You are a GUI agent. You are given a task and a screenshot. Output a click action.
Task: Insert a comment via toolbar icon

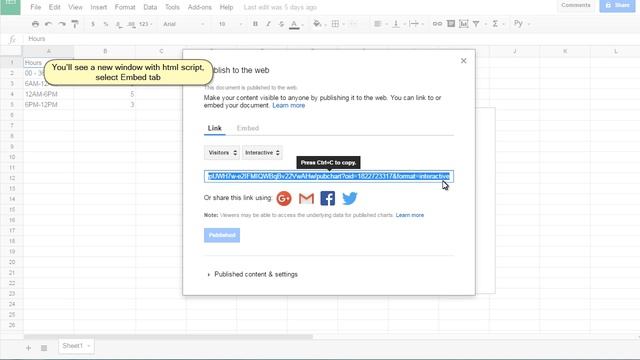(x=451, y=24)
